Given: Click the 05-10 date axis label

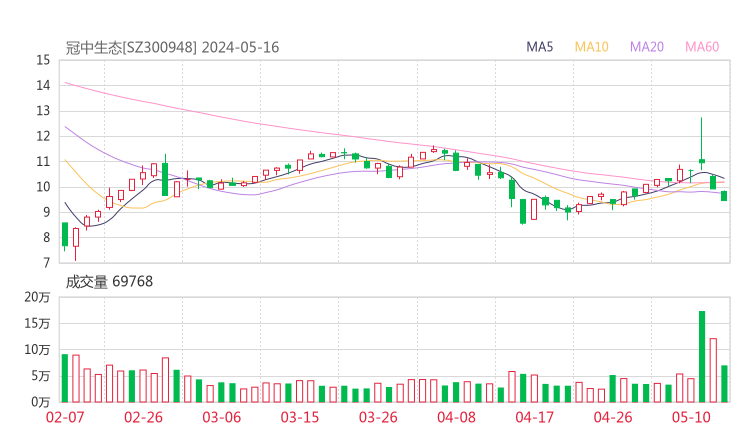Looking at the screenshot, I should [691, 417].
